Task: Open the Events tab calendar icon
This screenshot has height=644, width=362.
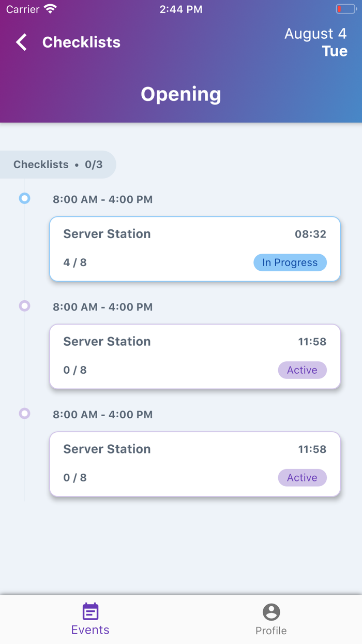Action: [90, 611]
